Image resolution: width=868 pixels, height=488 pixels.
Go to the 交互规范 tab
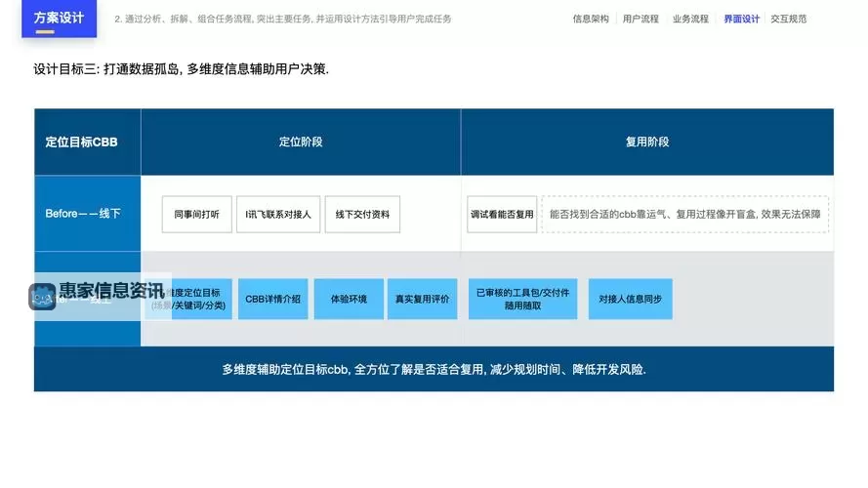[x=788, y=19]
